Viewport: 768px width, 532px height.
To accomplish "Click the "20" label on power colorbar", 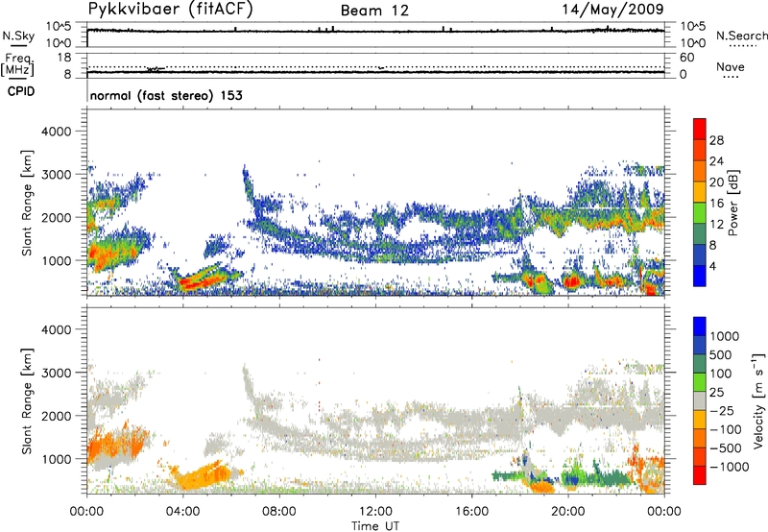I will click(716, 182).
